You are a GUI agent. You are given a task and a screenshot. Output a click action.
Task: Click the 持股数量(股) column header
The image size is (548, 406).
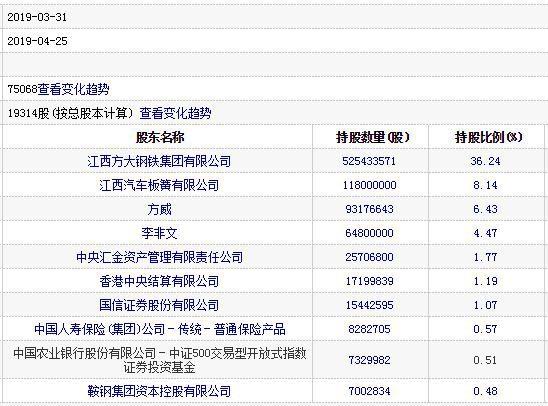(x=372, y=137)
